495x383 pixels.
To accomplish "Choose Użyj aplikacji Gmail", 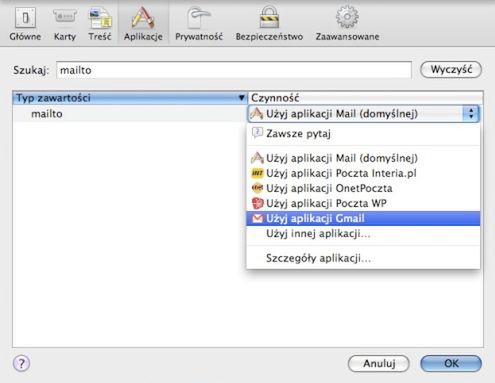I will (363, 218).
